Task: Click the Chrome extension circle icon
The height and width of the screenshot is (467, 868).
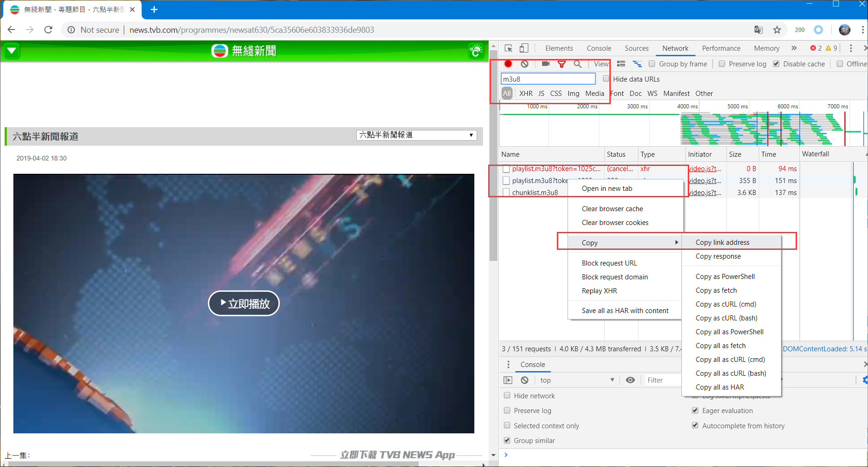Action: (819, 30)
